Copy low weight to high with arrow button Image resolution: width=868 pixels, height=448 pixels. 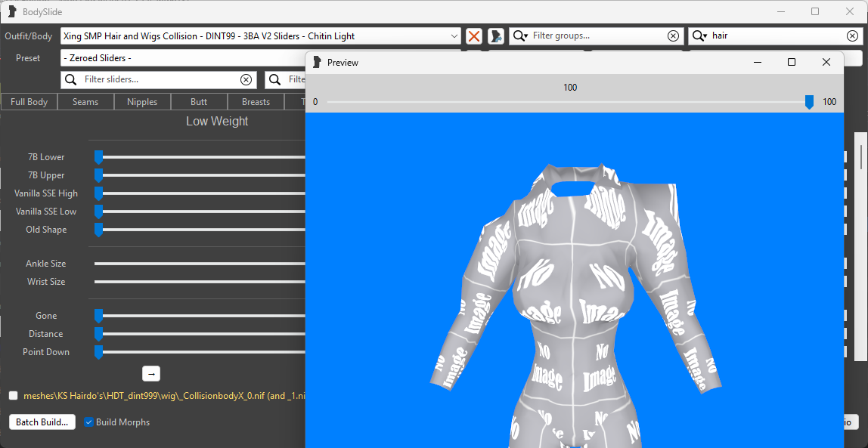(151, 374)
